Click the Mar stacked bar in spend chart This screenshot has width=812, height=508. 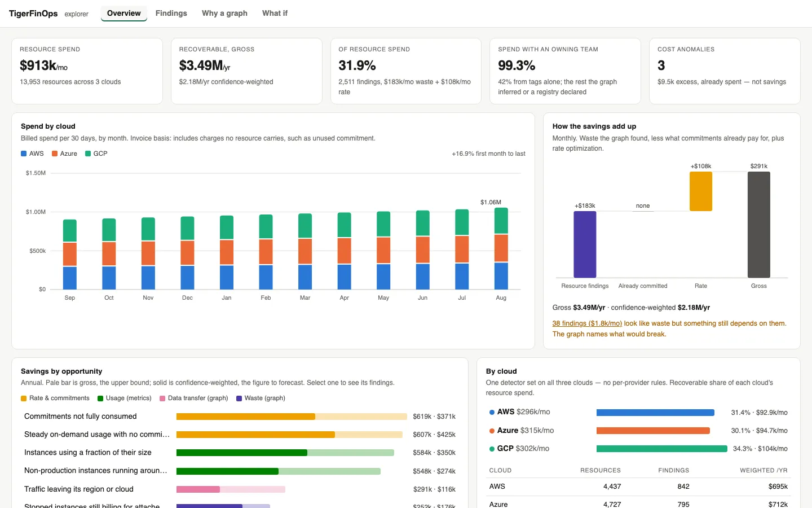(x=305, y=251)
